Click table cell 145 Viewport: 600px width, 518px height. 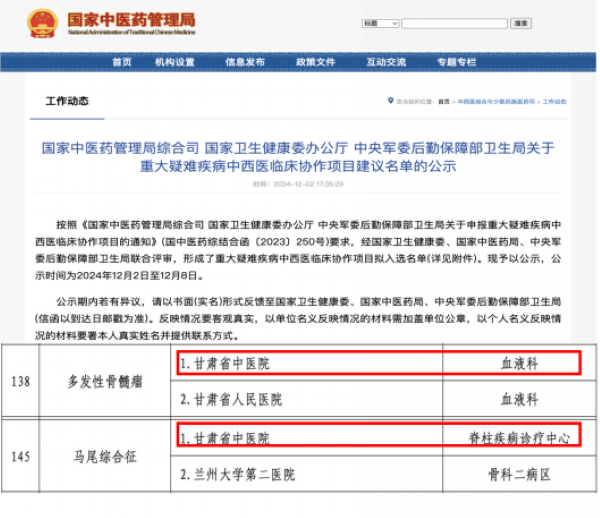pos(21,456)
